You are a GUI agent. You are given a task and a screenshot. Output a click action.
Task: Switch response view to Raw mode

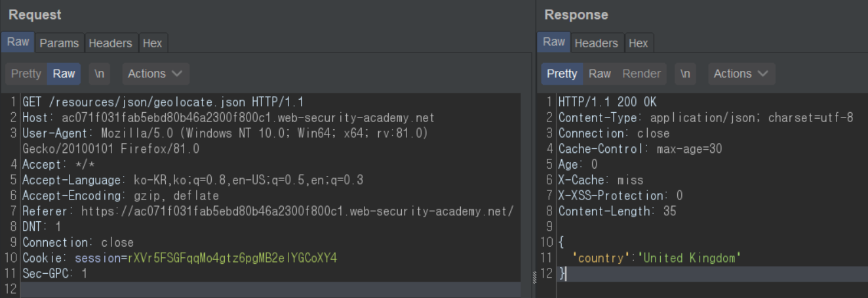tap(599, 74)
